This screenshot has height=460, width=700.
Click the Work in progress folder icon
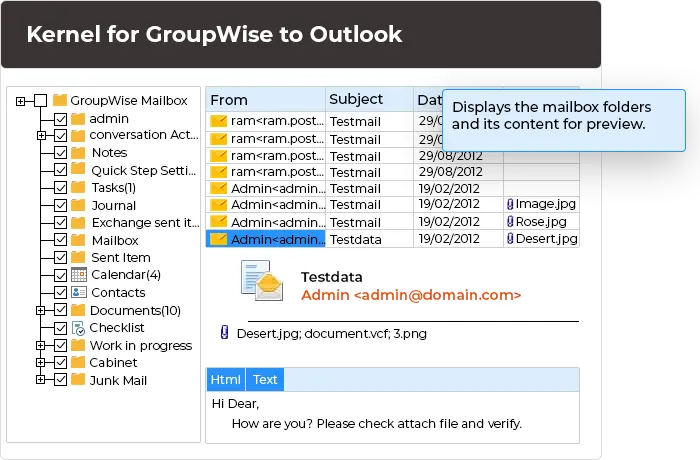78,345
